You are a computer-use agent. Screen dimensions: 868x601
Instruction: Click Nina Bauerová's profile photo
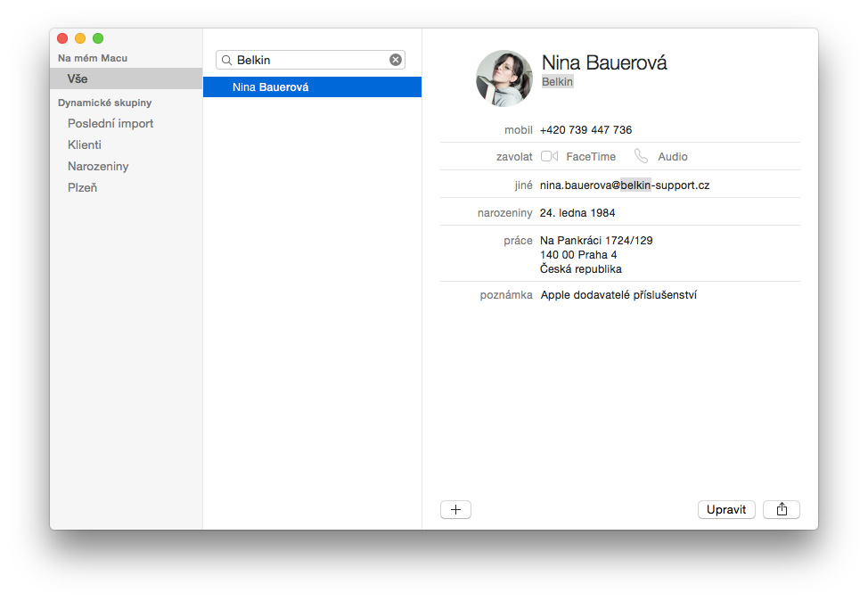(504, 78)
